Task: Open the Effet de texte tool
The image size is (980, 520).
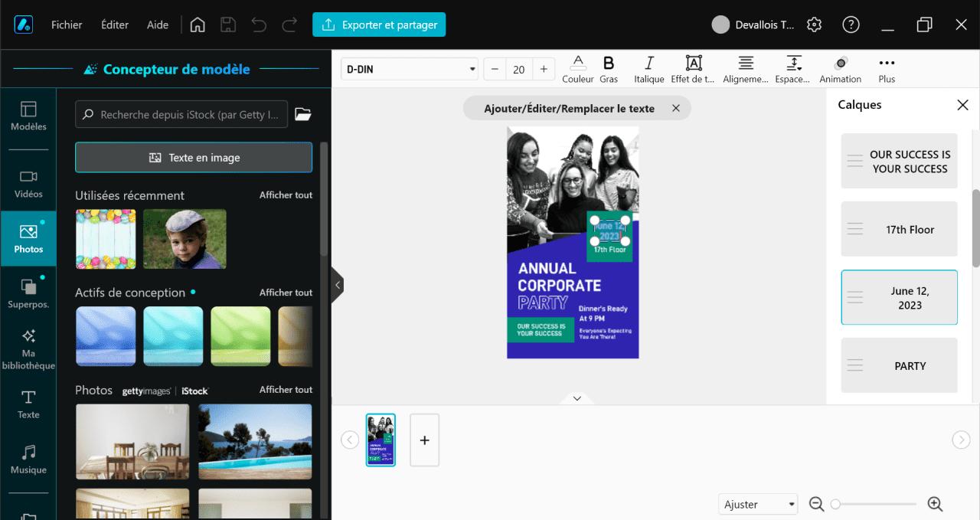Action: tap(693, 69)
